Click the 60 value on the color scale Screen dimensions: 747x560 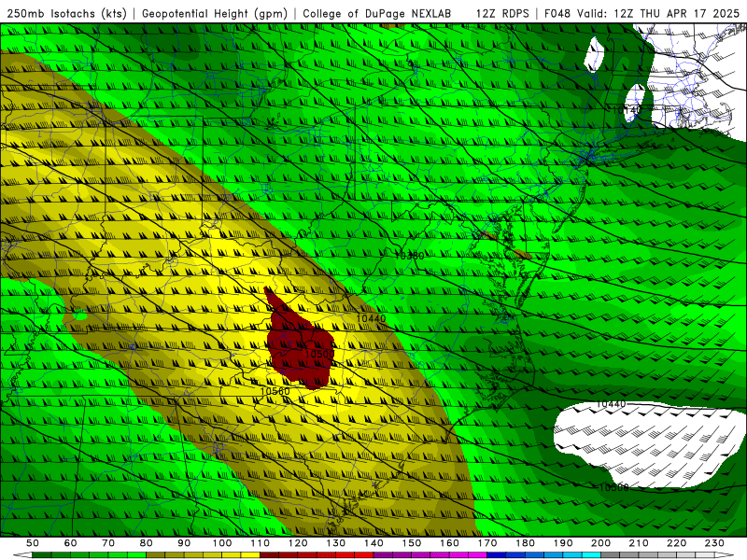tap(70, 543)
